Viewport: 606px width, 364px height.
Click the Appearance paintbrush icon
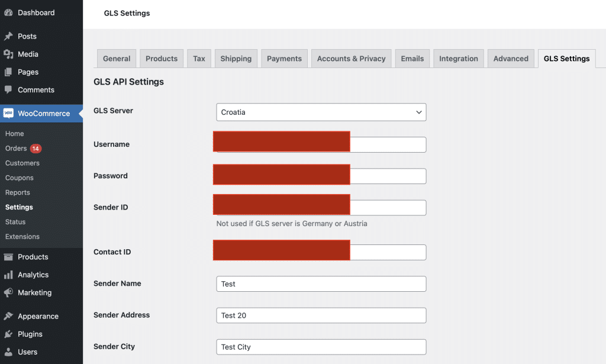click(x=8, y=316)
